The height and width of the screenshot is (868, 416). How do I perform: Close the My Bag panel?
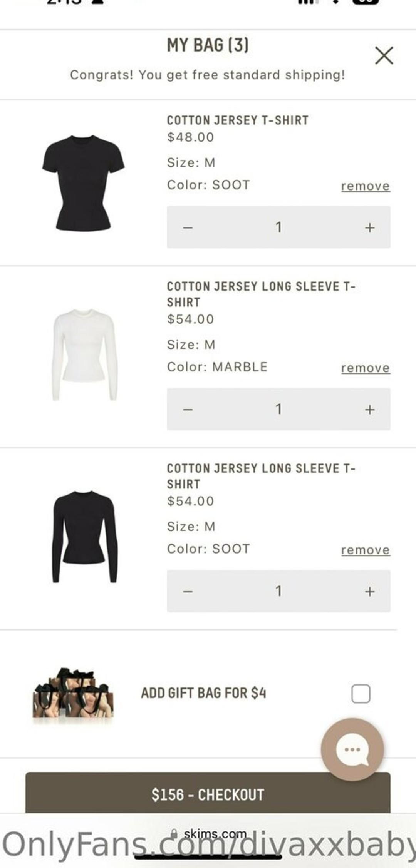tap(384, 55)
